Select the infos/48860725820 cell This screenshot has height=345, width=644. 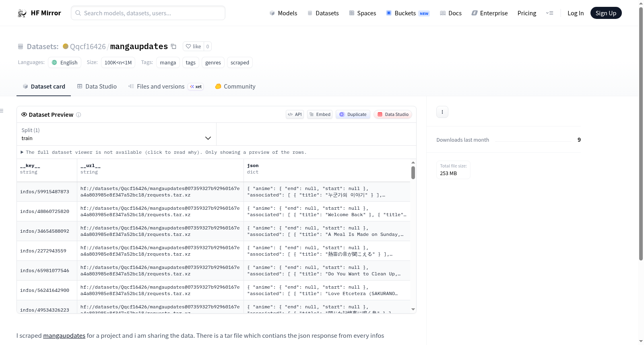click(x=47, y=211)
